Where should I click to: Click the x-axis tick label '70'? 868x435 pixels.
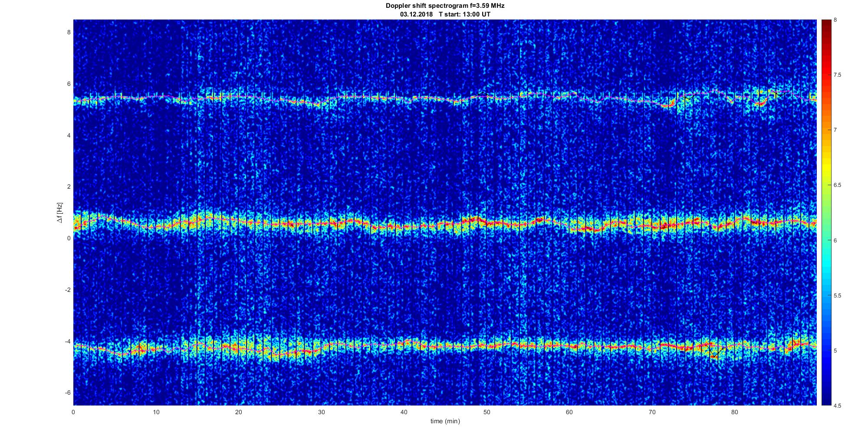(652, 412)
